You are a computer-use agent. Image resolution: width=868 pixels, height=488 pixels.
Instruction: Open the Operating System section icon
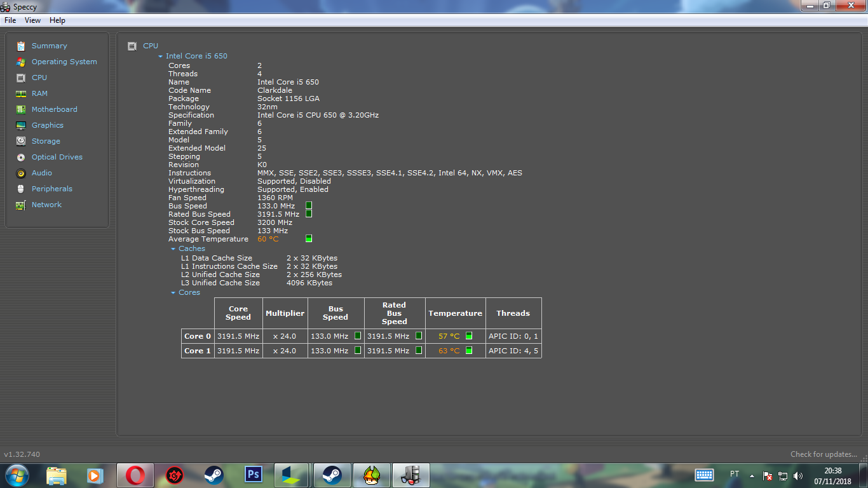point(21,62)
